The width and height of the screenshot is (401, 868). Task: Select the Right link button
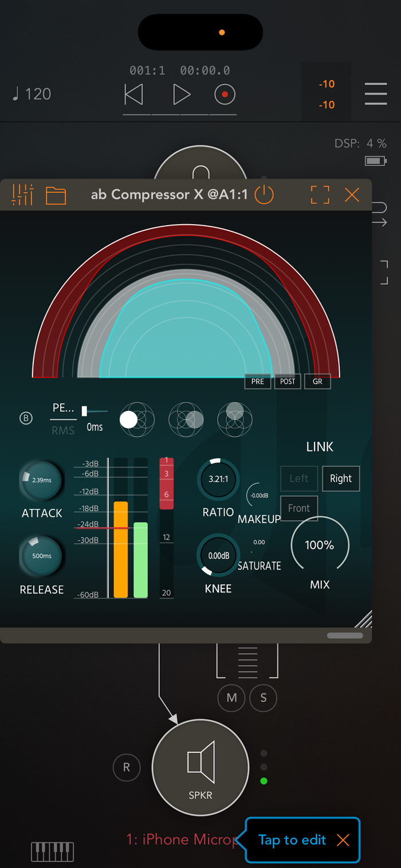pyautogui.click(x=341, y=479)
